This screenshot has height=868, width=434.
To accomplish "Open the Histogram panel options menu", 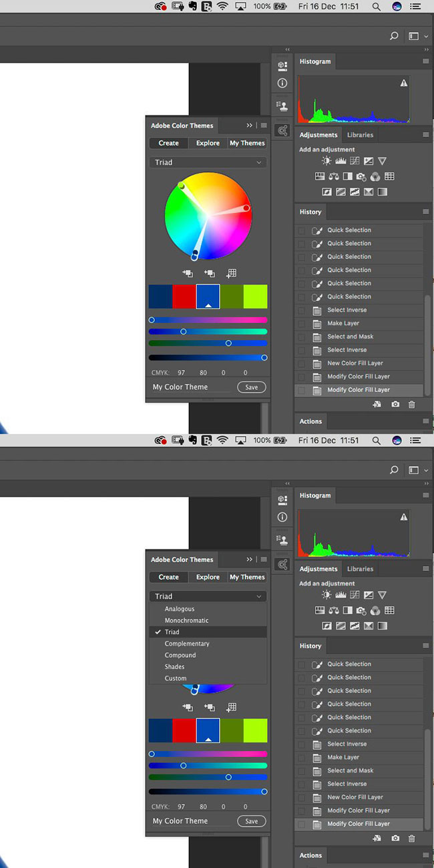I will [425, 61].
